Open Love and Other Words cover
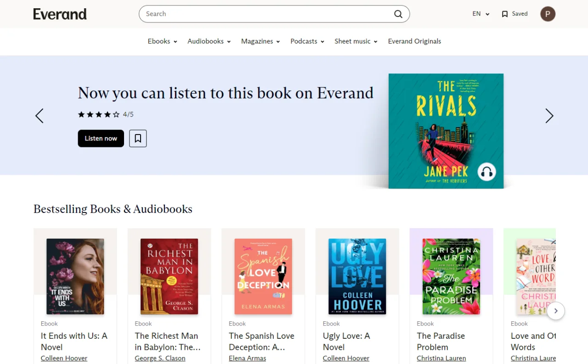 pyautogui.click(x=536, y=276)
